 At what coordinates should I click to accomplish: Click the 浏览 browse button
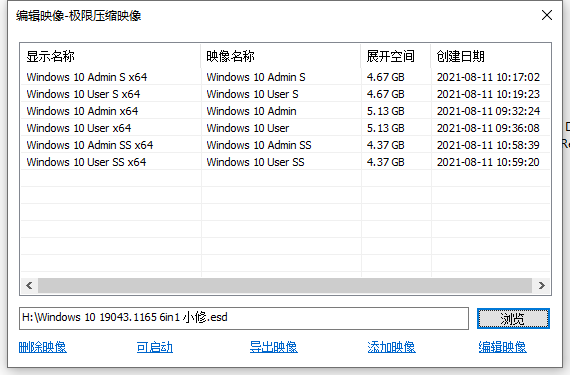(x=513, y=319)
